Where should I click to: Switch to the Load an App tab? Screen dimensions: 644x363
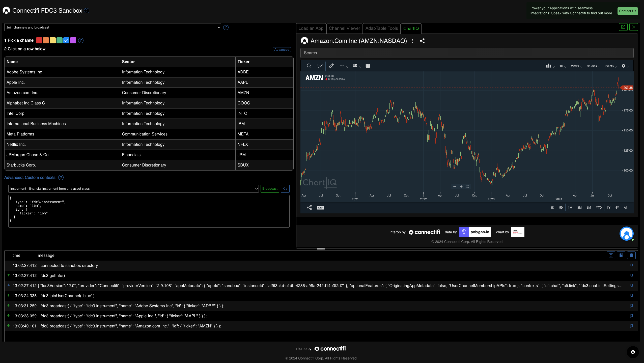311,29
